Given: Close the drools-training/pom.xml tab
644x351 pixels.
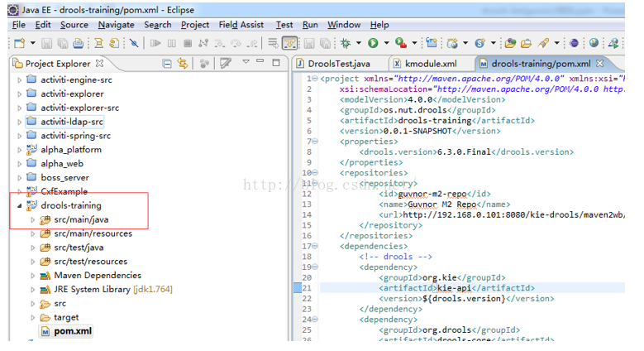Looking at the screenshot, I should pos(599,64).
